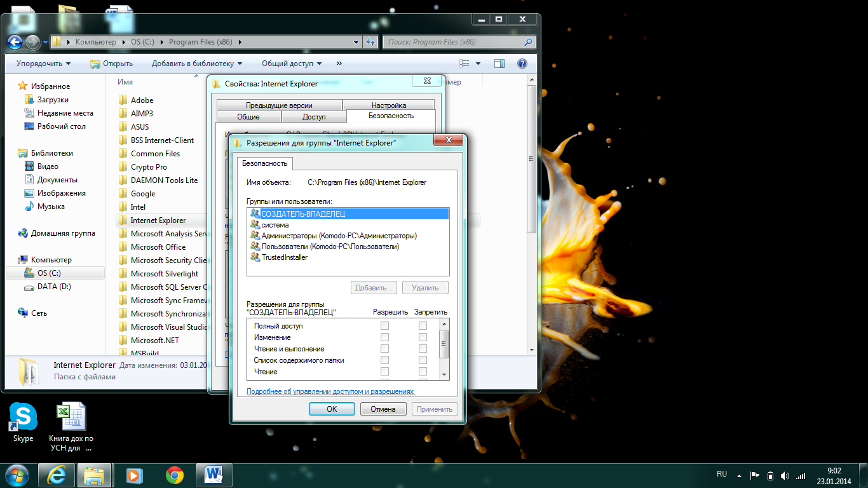Check Разрешить for Список содержимого папки
Image resolution: width=868 pixels, height=488 pixels.
(384, 360)
